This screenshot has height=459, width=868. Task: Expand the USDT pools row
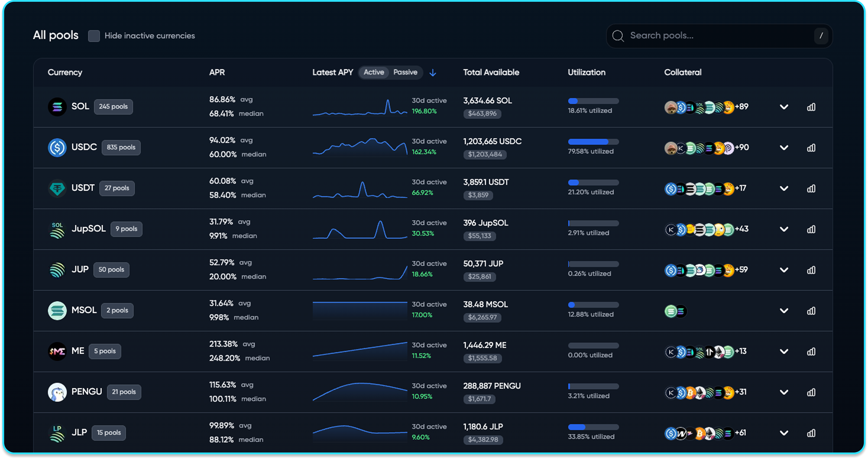[x=784, y=188]
